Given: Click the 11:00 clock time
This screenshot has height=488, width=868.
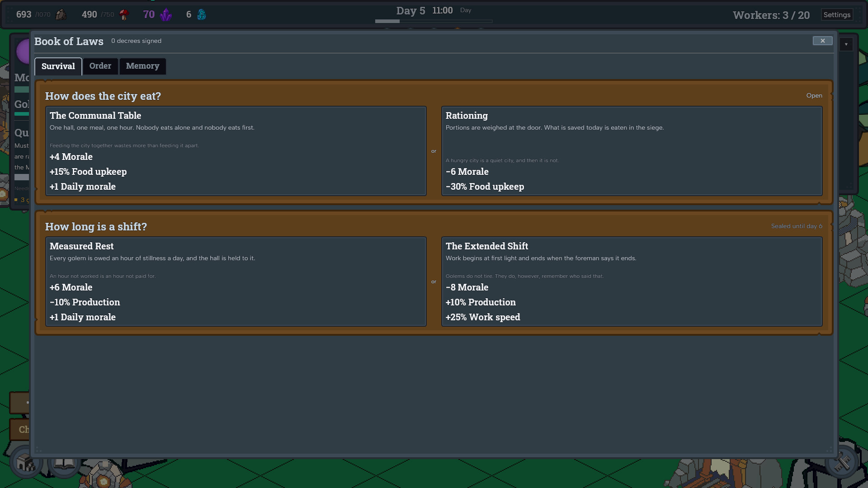Looking at the screenshot, I should (x=442, y=10).
